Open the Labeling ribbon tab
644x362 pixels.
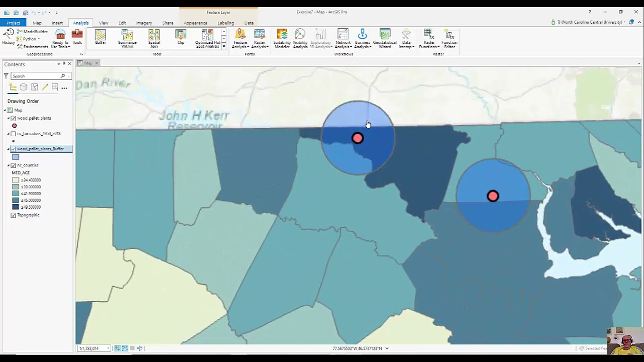coord(226,23)
